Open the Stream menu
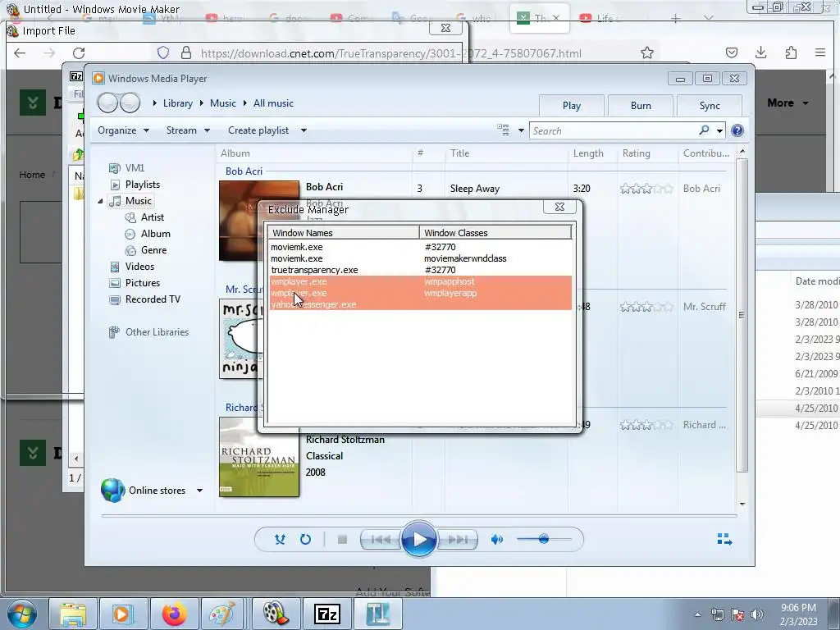 [188, 130]
